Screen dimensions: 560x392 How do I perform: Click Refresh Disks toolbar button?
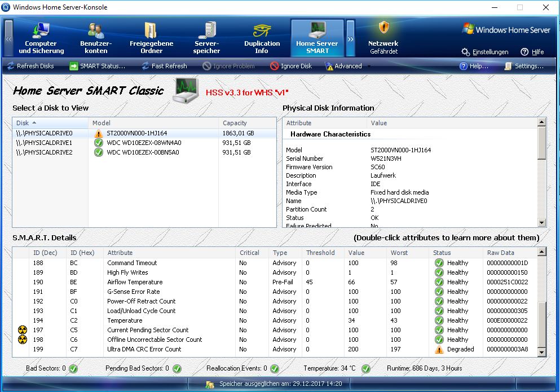coord(30,66)
